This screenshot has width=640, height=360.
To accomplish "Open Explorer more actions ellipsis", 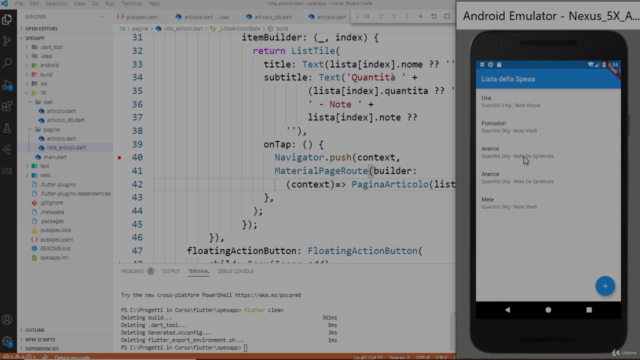I will (x=102, y=17).
